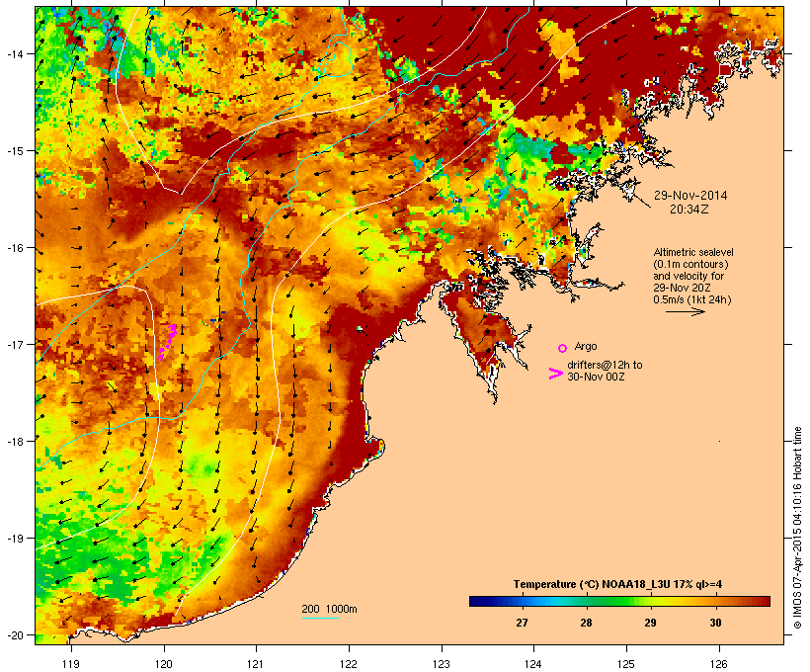The width and height of the screenshot is (810, 672).
Task: Click the longitude axis label 125
Action: point(626,664)
